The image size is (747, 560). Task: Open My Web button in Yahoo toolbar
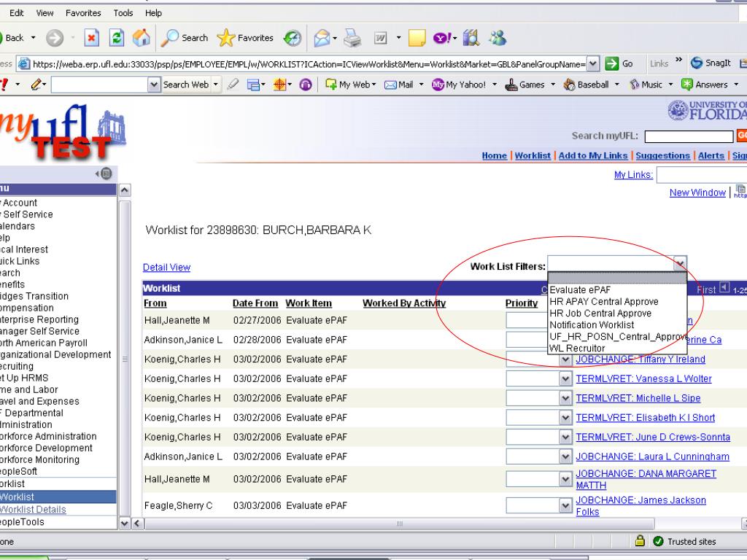pos(350,85)
